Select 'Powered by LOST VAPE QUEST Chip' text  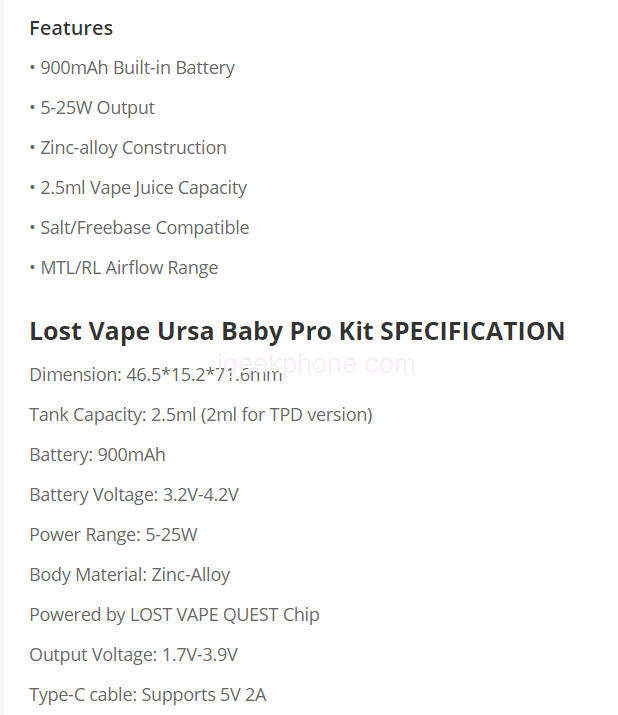pos(174,615)
